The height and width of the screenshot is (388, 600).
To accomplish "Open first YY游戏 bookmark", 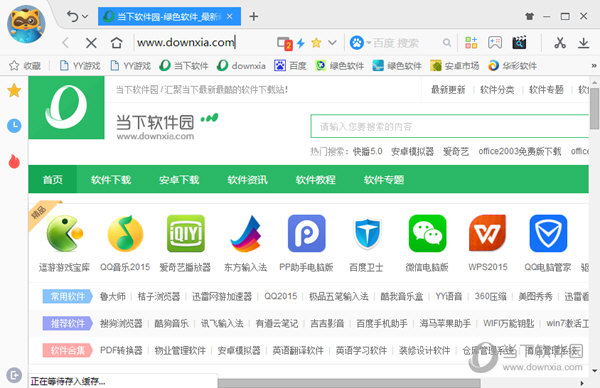I will (x=80, y=66).
